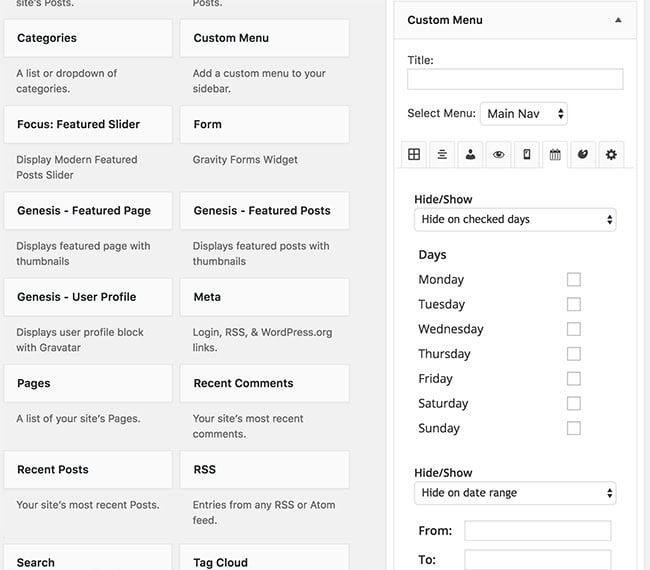Click the From date input field
650x570 pixels.
point(538,531)
